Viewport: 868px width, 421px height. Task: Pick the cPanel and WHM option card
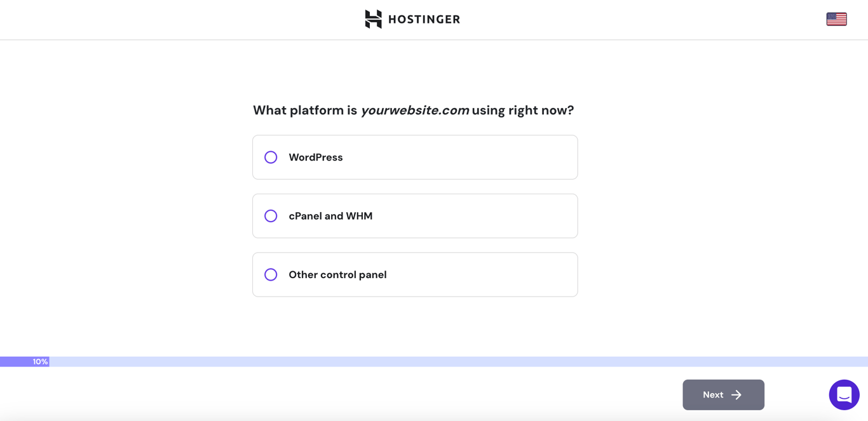point(415,216)
